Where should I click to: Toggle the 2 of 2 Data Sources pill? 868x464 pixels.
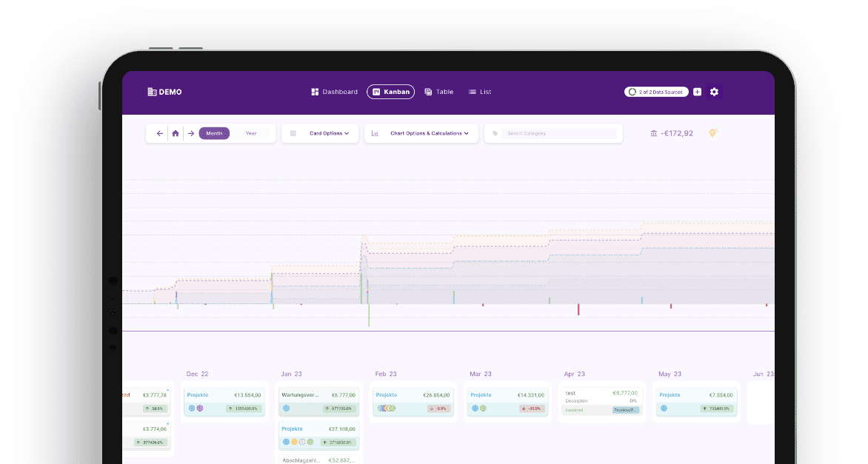[656, 92]
